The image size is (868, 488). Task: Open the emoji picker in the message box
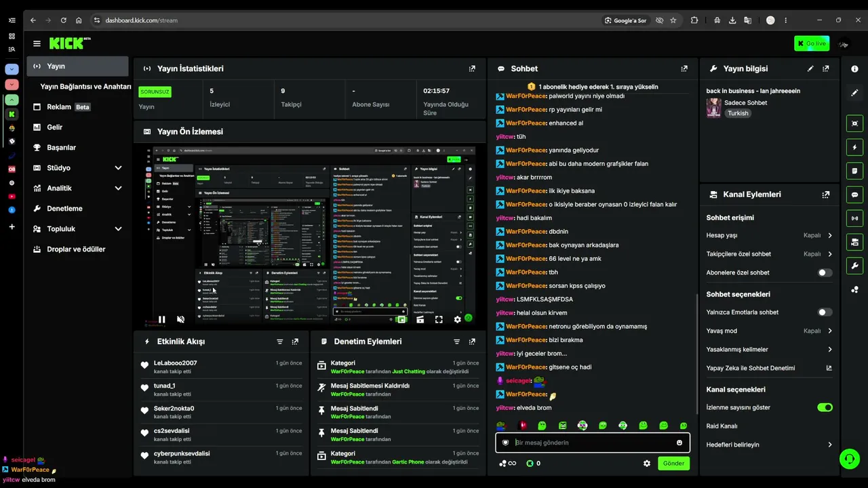(679, 443)
